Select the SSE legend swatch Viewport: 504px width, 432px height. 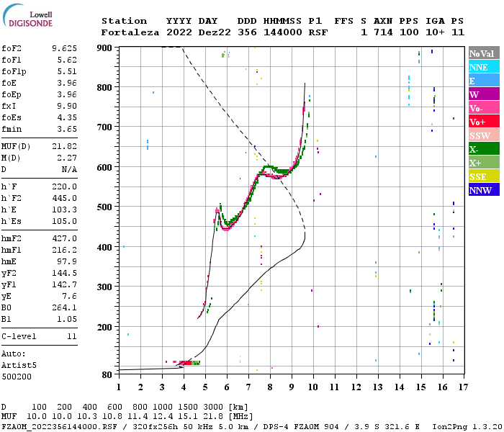[x=484, y=176]
